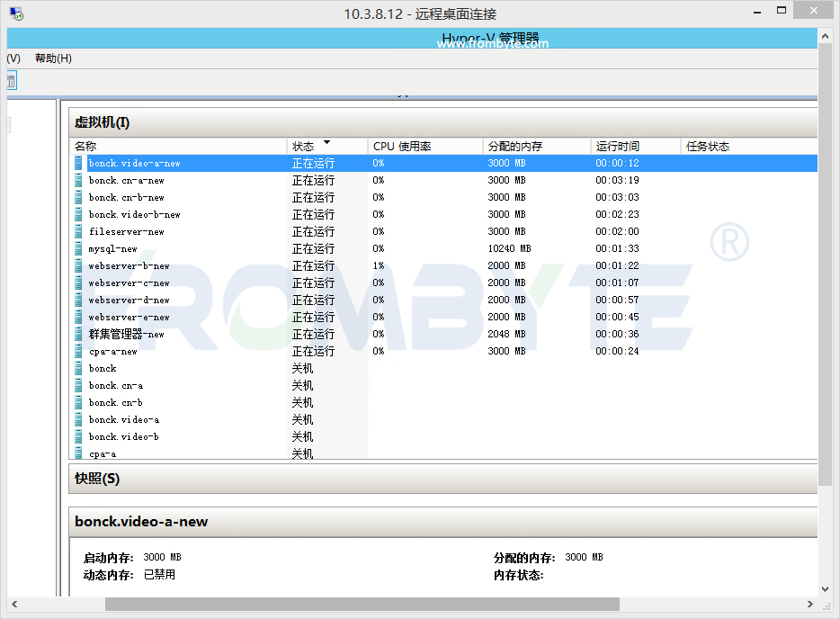Click the VM icon beside bonck.video-a

79,419
